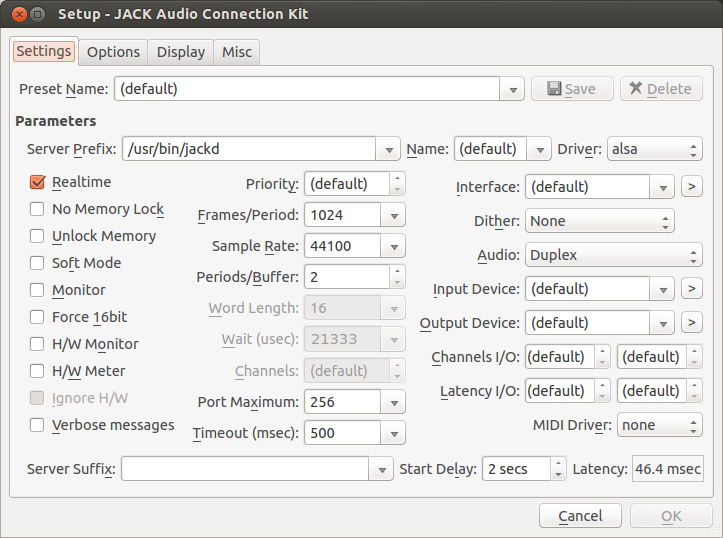Open the Audio Duplex selector

pos(614,255)
